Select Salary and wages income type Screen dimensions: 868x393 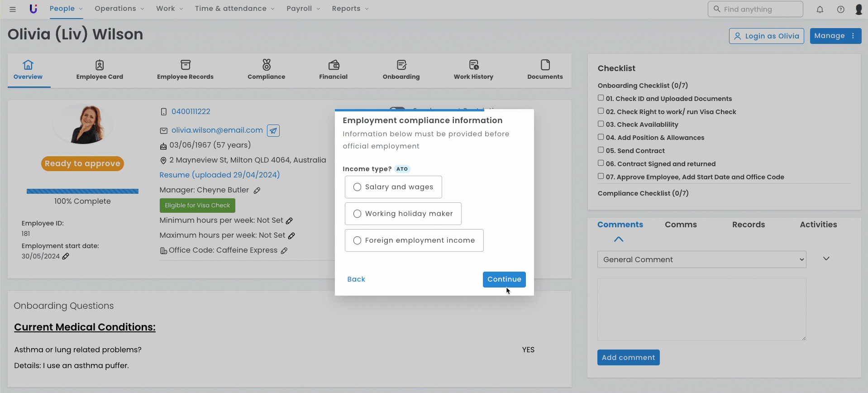pos(357,187)
